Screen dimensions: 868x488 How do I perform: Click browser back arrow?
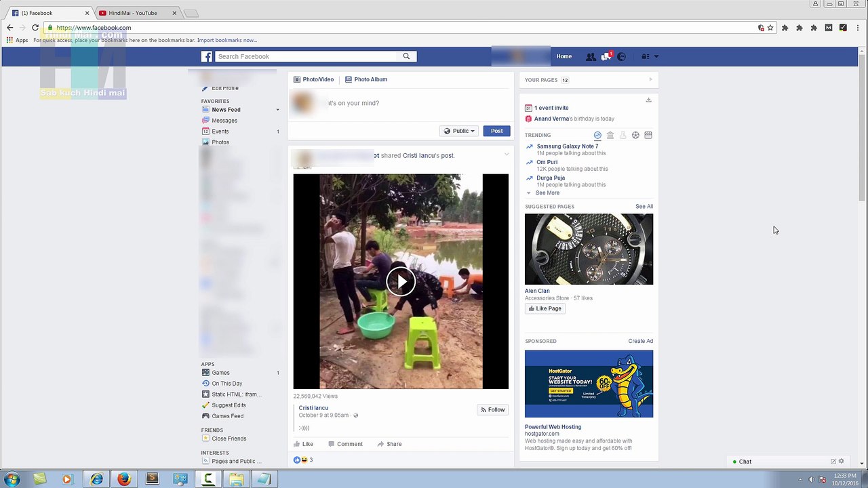tap(9, 28)
